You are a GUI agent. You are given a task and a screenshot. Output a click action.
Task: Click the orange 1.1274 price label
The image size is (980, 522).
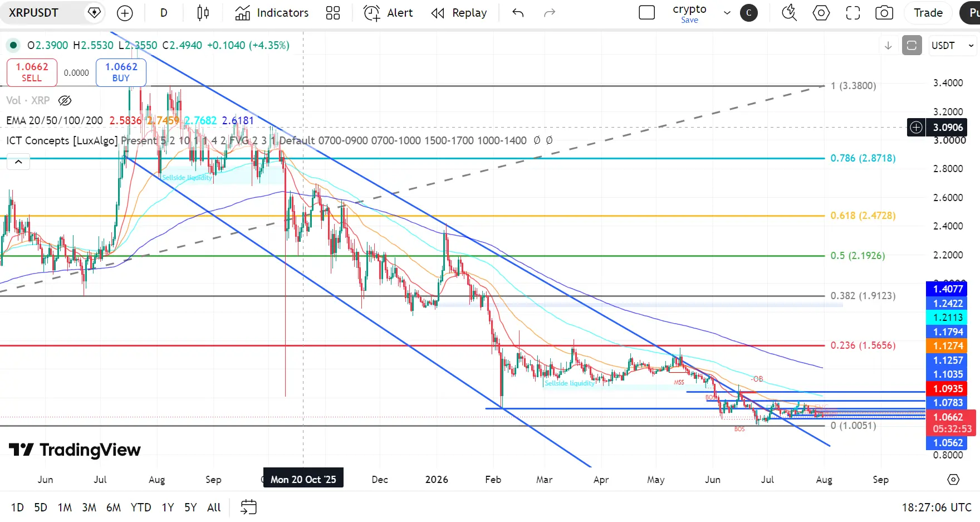(947, 346)
